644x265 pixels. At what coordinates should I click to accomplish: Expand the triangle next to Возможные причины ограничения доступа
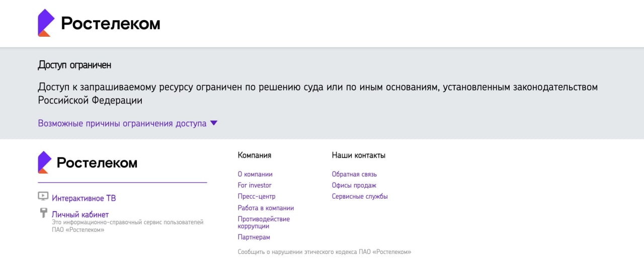214,123
